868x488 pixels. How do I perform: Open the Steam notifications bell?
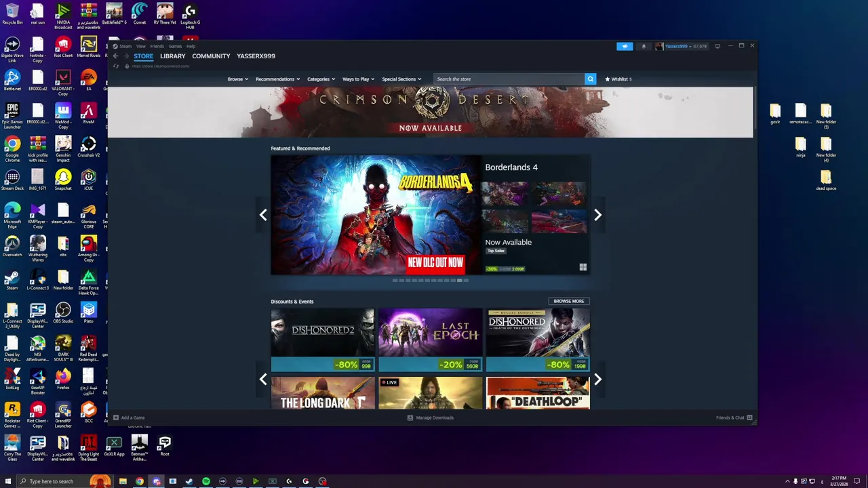pos(644,46)
